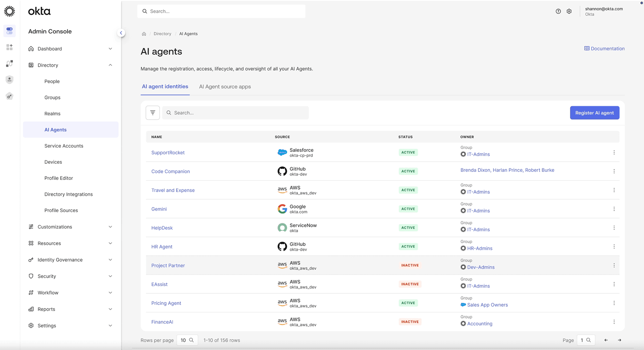
Task: Collapse the Directory section
Action: coord(110,65)
